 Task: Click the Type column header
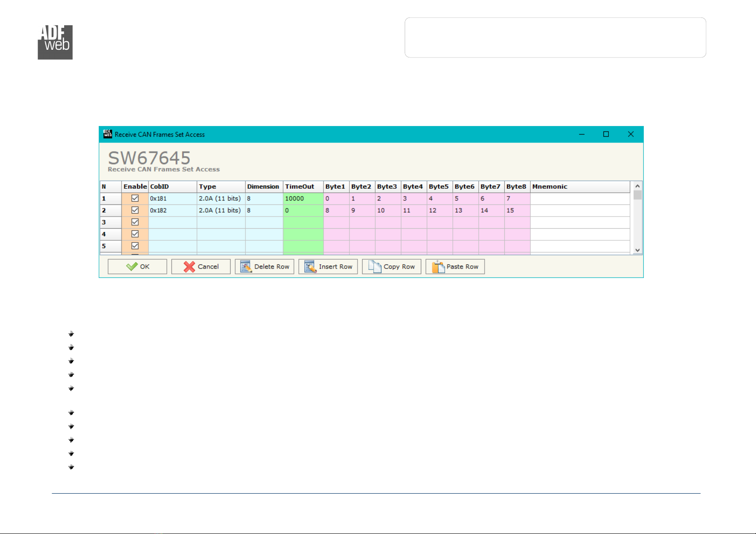pos(221,187)
